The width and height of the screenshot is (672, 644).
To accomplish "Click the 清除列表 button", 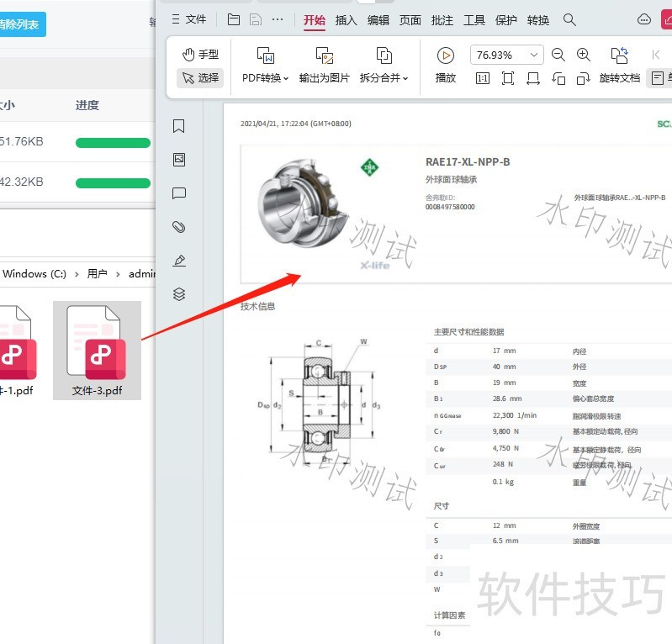I will [21, 24].
